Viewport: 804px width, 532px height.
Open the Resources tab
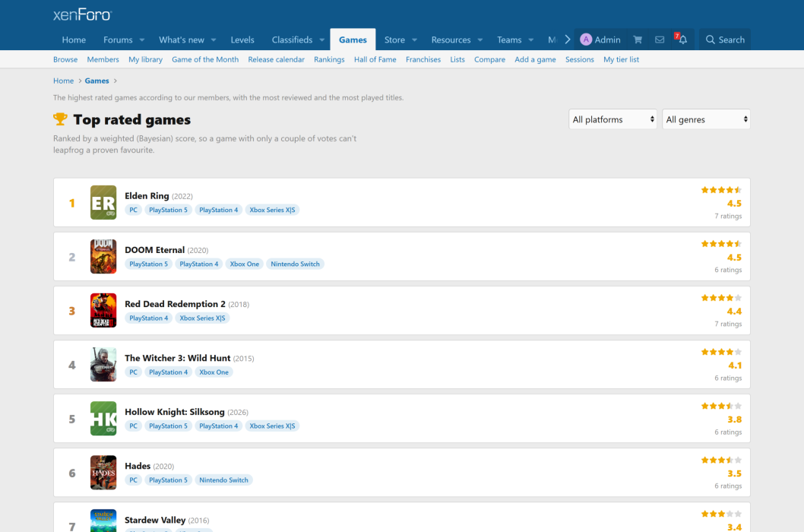coord(451,40)
